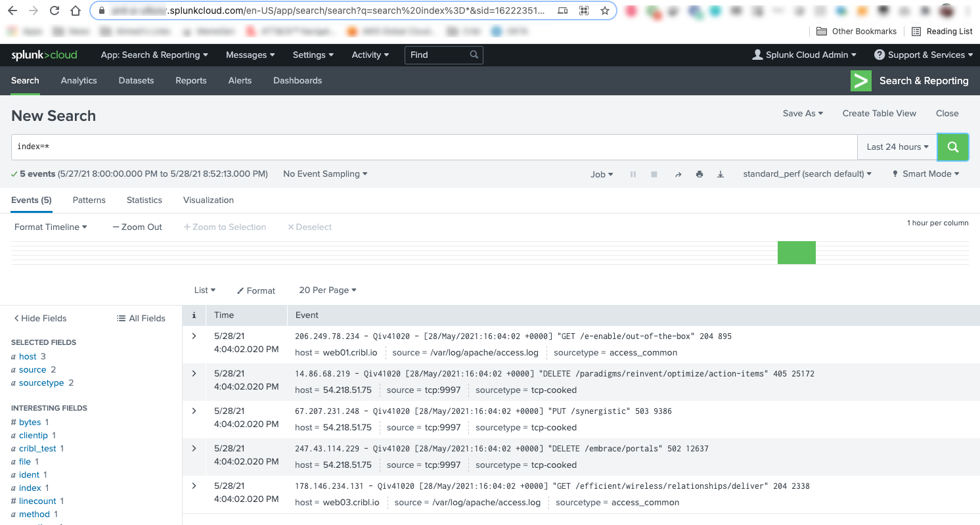Run the search with the green magnifier button
Screen dimensions: 980x525
(x=952, y=147)
